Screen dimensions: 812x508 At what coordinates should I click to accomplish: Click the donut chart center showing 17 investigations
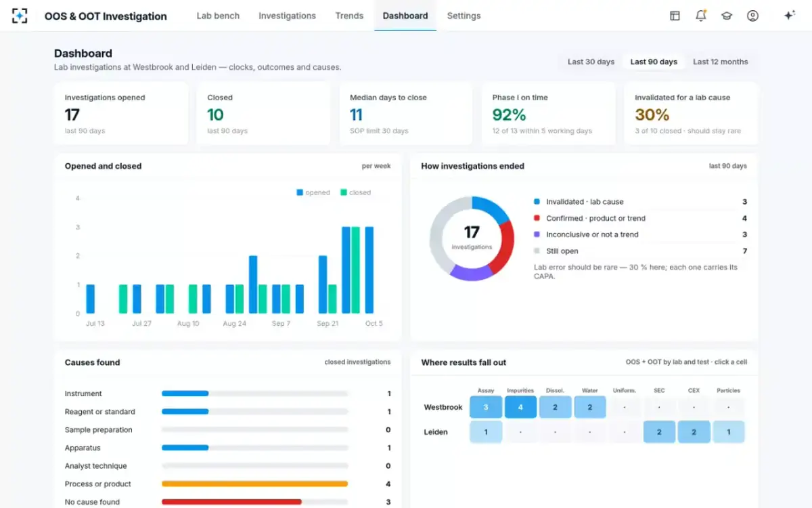[472, 238]
